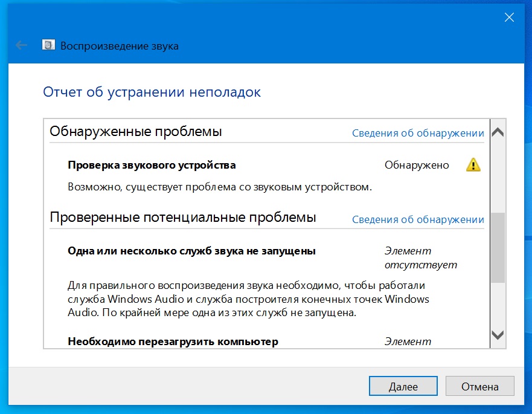Viewport: 532px width, 414px height.
Task: Click the yellow warning icon beside Обнаружено
Action: [473, 165]
